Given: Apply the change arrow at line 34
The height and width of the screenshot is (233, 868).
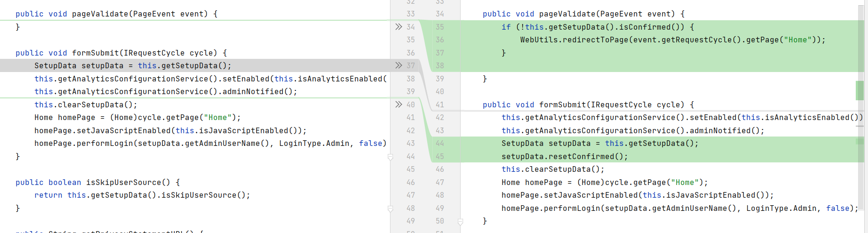Looking at the screenshot, I should pyautogui.click(x=398, y=27).
